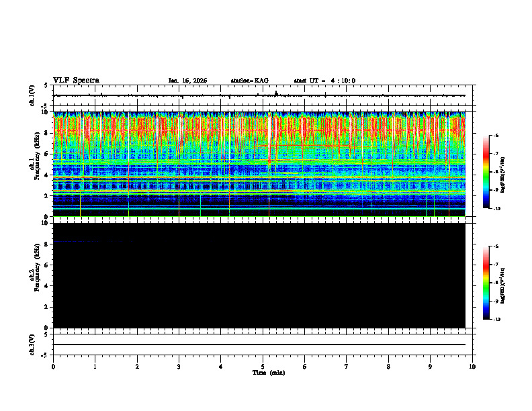This screenshot has width=532, height=411.
Task: Click the time axis tick label "1"
Action: click(x=95, y=367)
